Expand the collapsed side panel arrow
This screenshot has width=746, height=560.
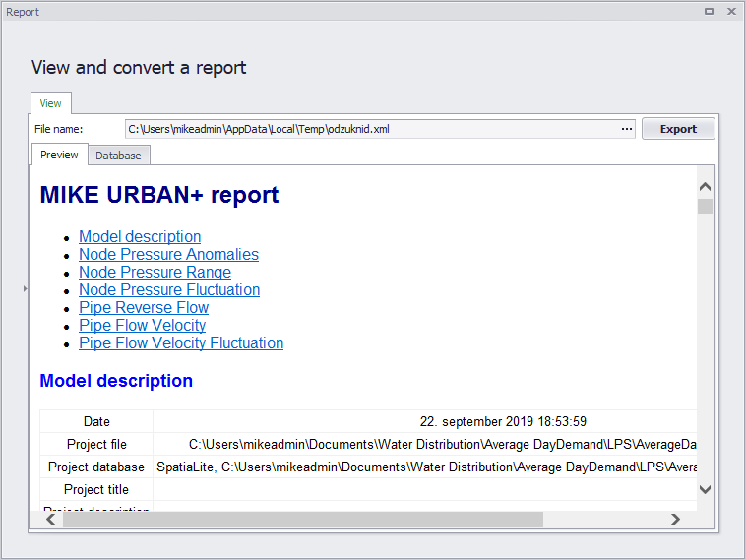pos(26,288)
